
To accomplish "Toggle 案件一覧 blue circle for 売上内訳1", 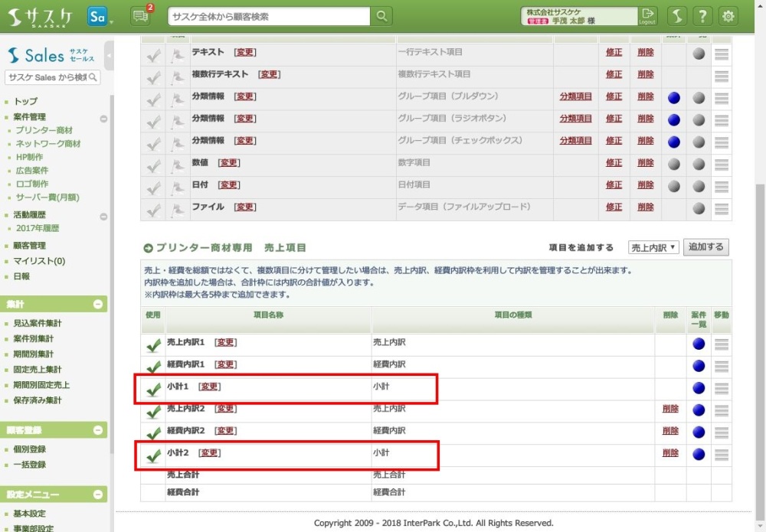I will [699, 344].
